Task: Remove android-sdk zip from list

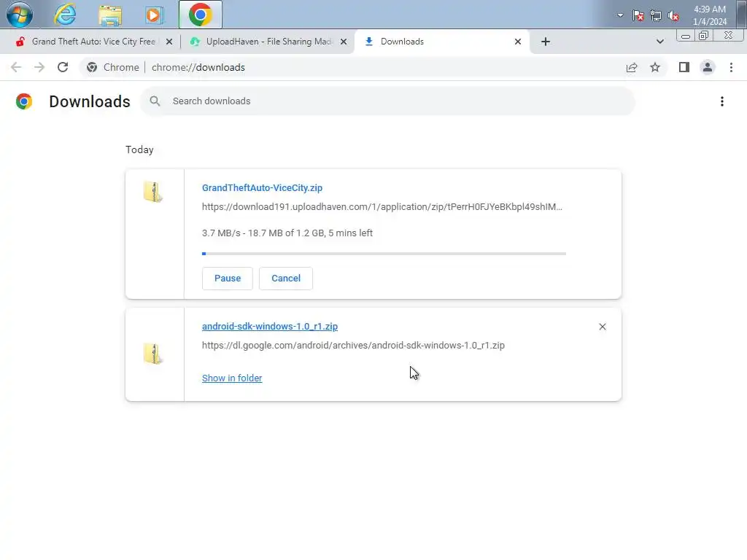Action: [602, 327]
